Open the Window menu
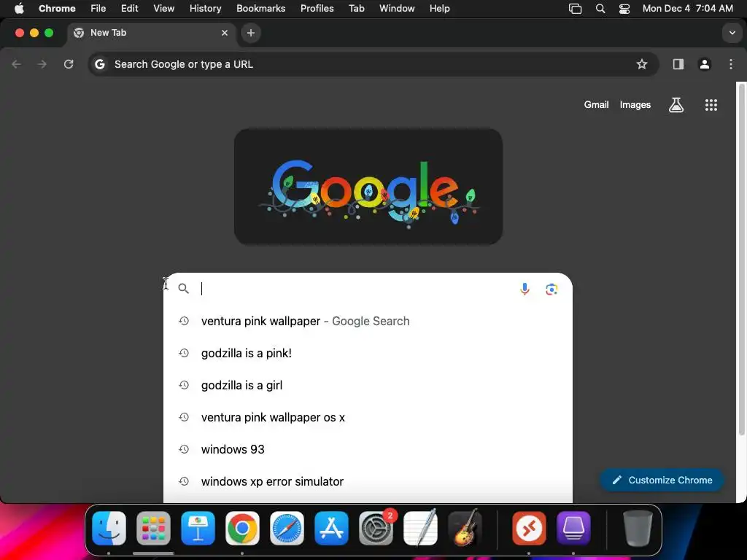Image resolution: width=747 pixels, height=560 pixels. click(x=397, y=8)
